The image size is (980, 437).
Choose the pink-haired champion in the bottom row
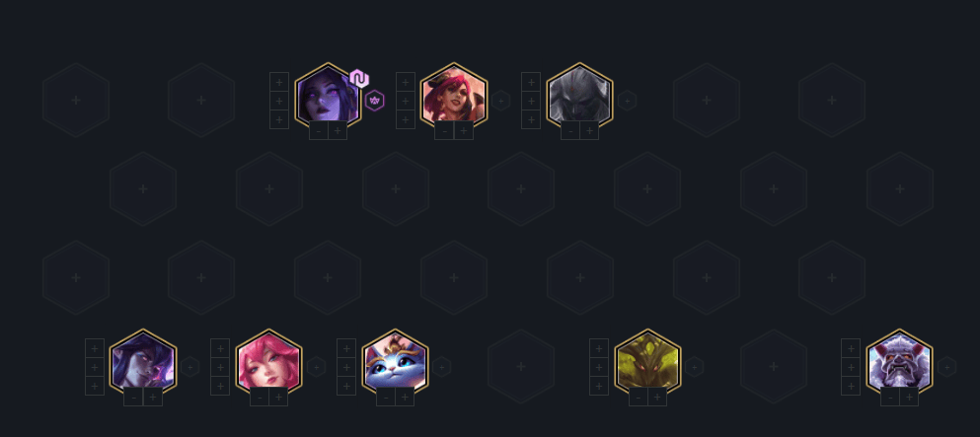268,365
